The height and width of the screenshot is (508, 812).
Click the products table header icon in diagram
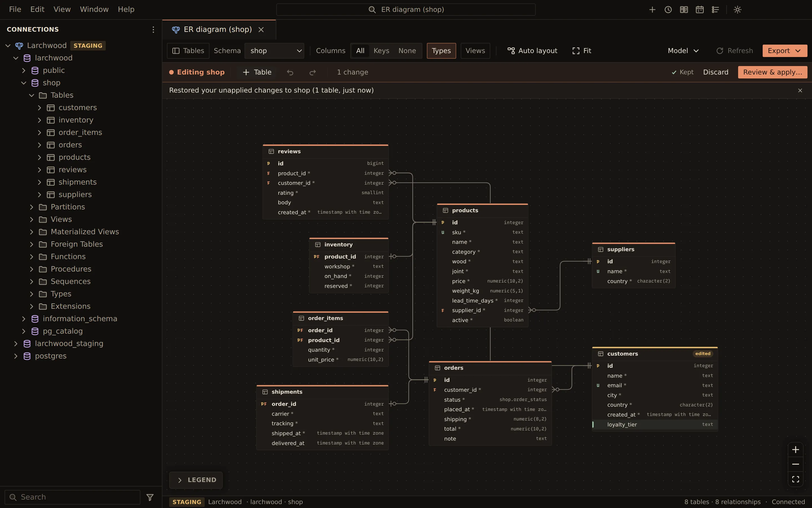click(445, 210)
